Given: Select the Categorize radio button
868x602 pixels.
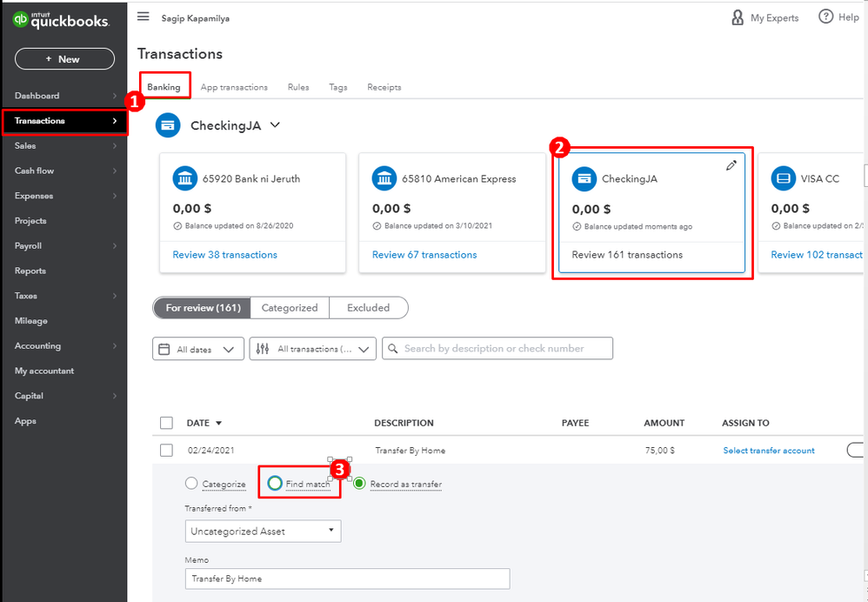Looking at the screenshot, I should click(x=191, y=484).
